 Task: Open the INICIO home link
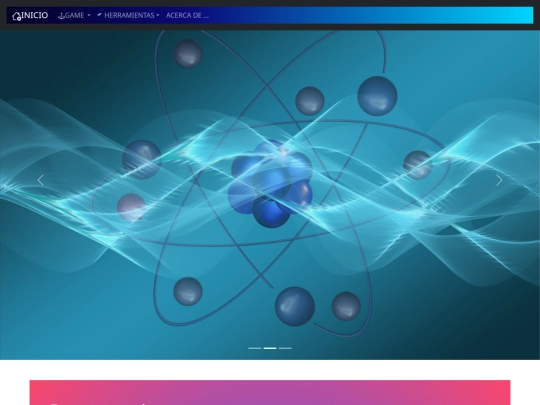coord(30,15)
